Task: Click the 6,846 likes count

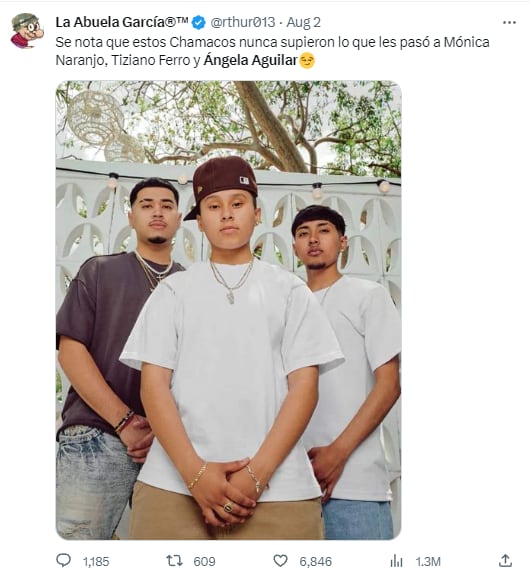Action: (x=315, y=562)
